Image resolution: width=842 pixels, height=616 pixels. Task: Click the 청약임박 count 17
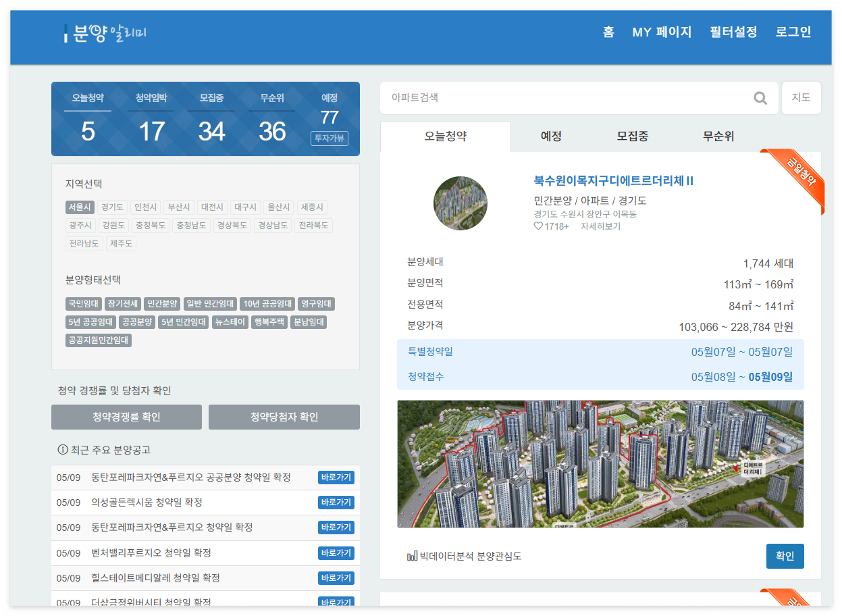tap(151, 131)
